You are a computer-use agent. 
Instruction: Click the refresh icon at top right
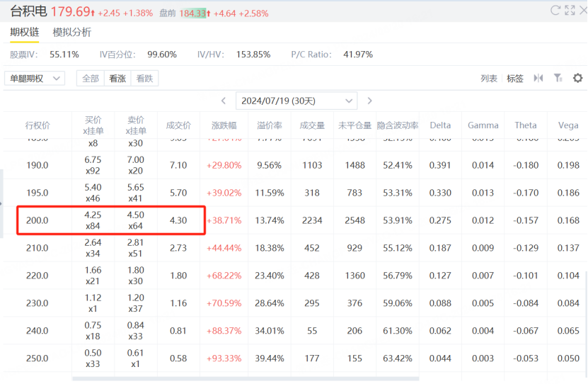[555, 10]
